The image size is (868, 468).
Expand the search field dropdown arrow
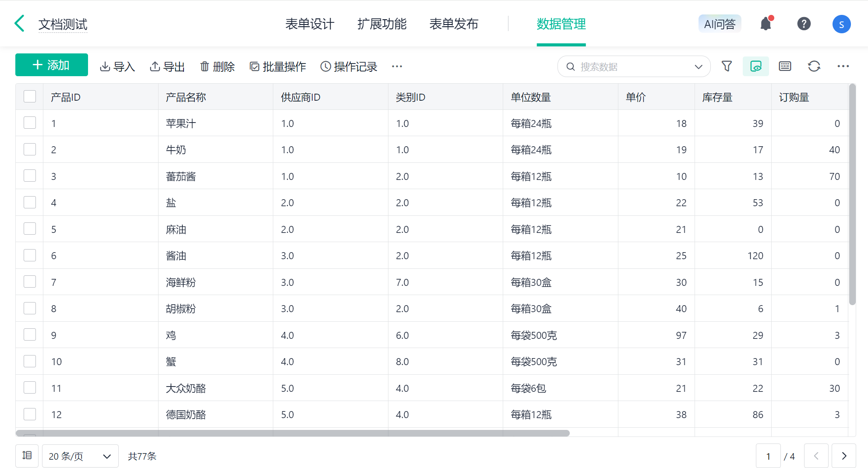[x=699, y=67]
